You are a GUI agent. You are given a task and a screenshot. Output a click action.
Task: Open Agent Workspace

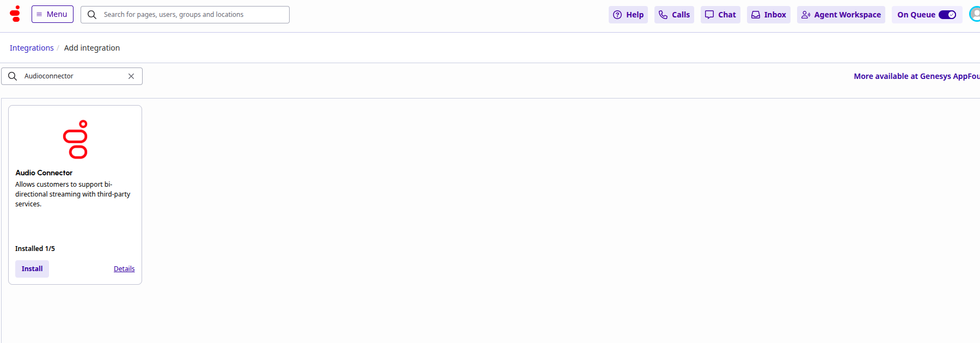pyautogui.click(x=841, y=15)
